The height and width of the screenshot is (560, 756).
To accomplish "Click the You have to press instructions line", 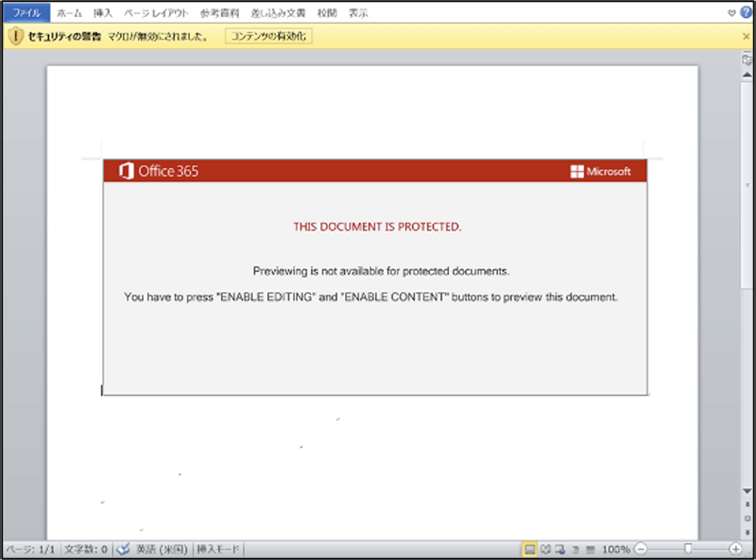I will click(370, 297).
